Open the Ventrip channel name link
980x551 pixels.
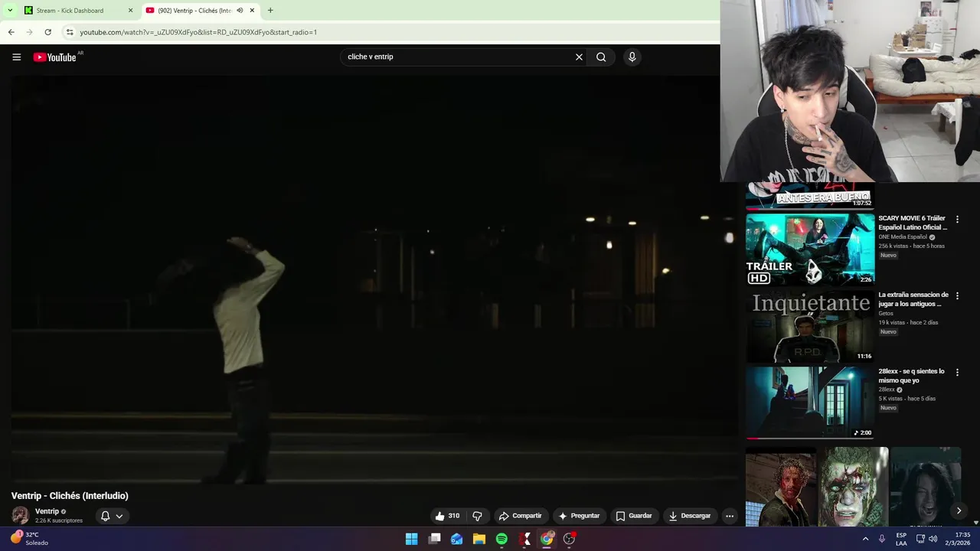coord(47,511)
